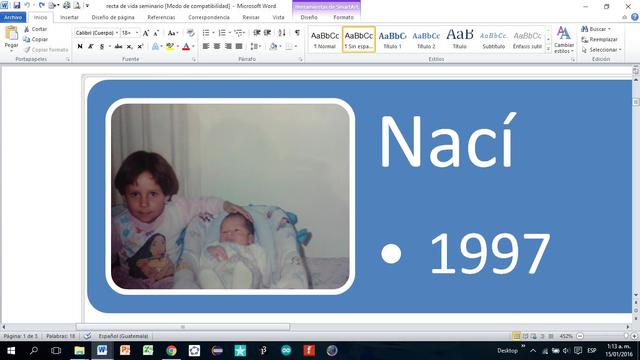Viewport: 640px width, 360px height.
Task: Click the multilevel list icon
Action: click(239, 33)
